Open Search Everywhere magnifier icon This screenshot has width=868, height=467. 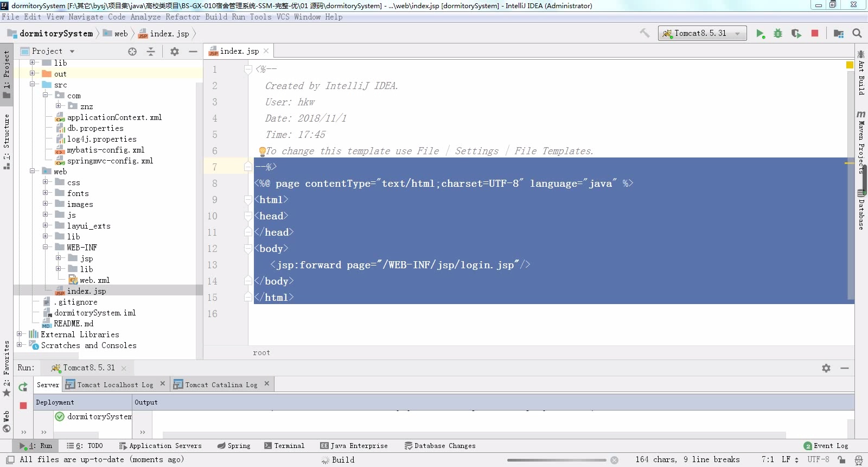tap(857, 34)
